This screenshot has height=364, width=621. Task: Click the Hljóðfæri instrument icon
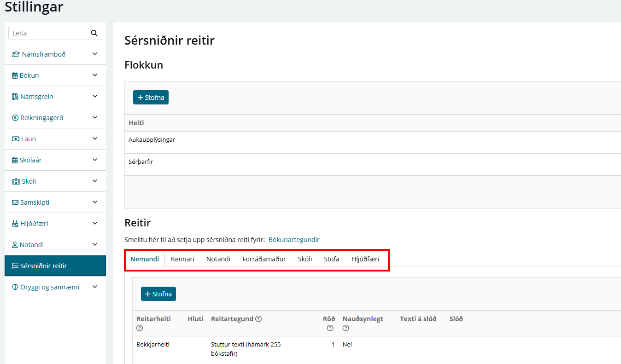point(15,224)
